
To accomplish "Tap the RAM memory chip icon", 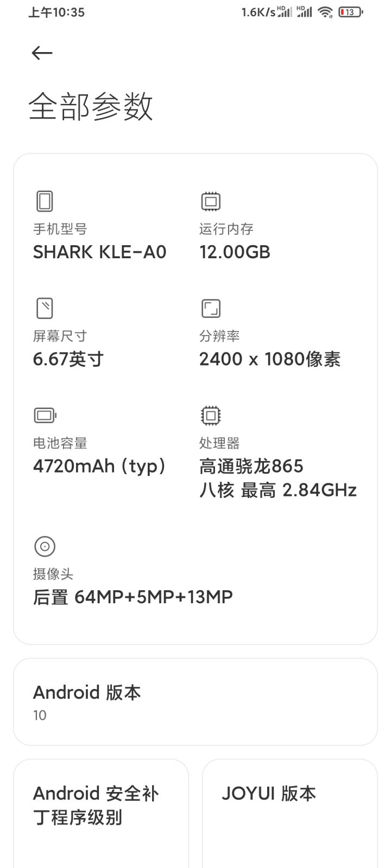I will 211,201.
